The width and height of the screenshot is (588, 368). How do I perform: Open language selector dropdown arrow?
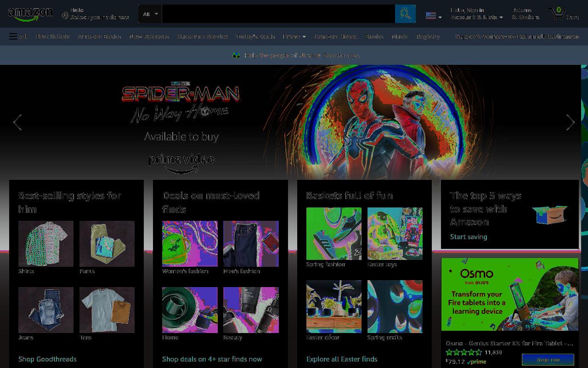[440, 17]
